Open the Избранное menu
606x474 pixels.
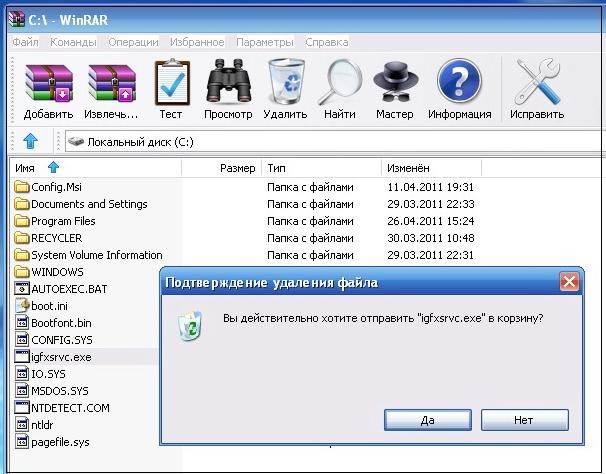click(197, 42)
